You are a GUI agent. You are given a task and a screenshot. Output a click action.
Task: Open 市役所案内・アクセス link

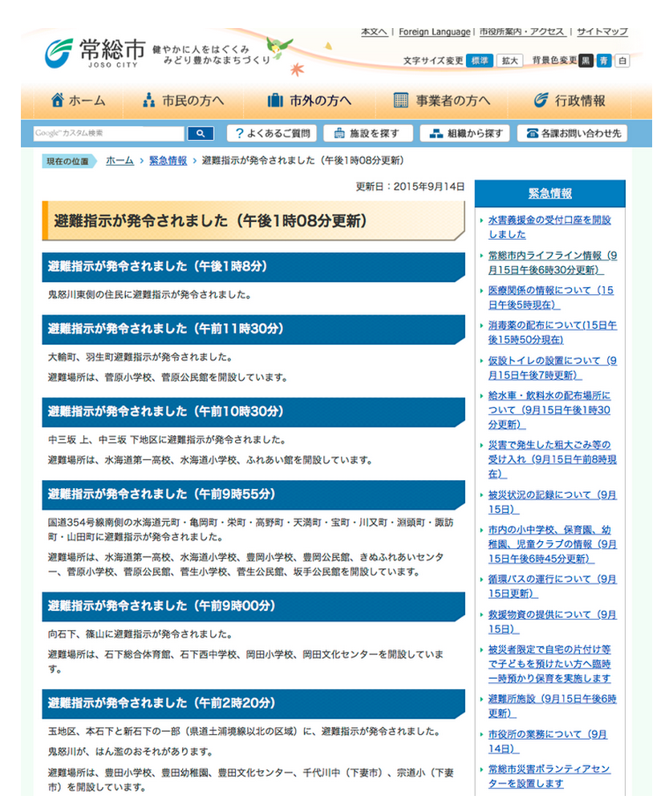(x=522, y=32)
